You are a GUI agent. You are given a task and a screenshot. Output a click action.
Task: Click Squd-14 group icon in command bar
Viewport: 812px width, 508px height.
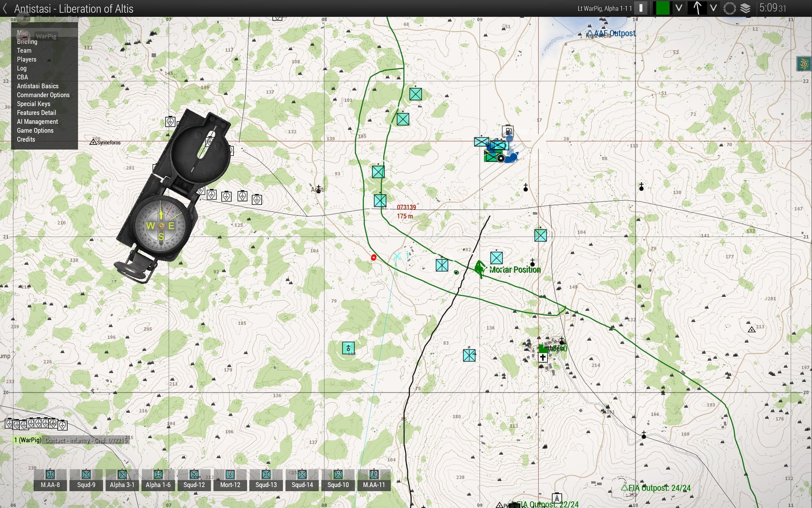click(302, 480)
